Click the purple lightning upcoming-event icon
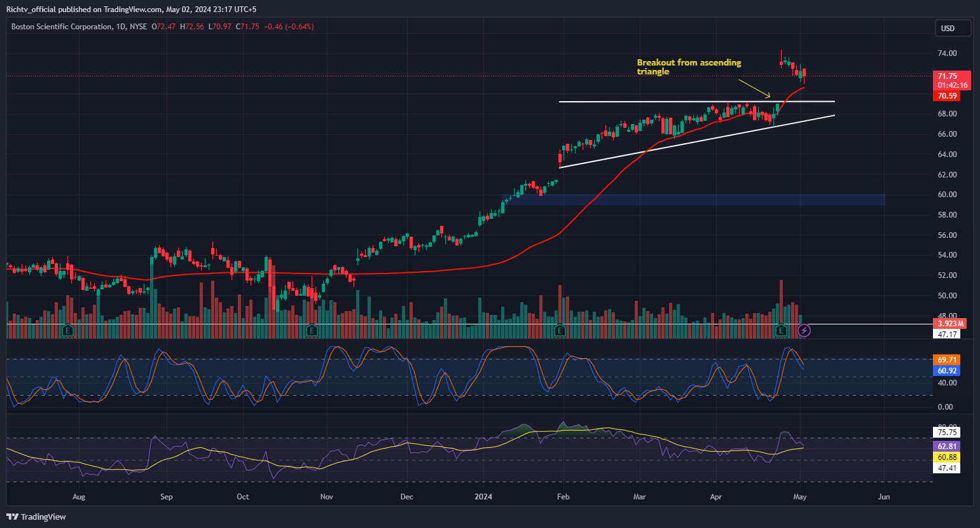 [x=804, y=330]
